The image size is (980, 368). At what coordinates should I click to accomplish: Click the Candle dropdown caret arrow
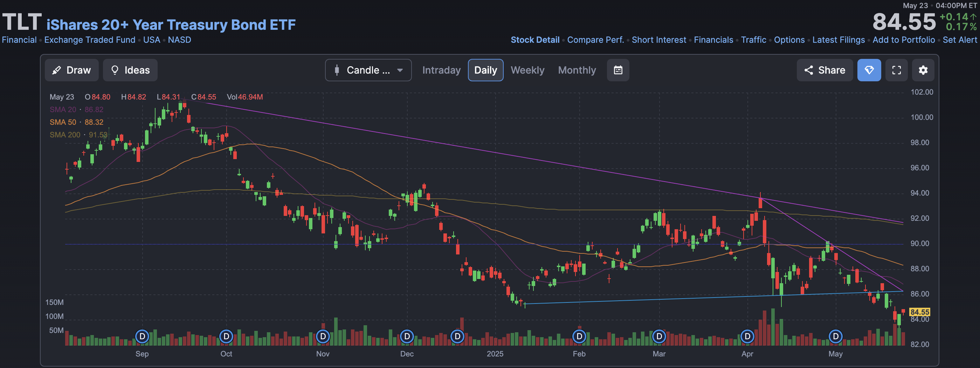(x=400, y=70)
